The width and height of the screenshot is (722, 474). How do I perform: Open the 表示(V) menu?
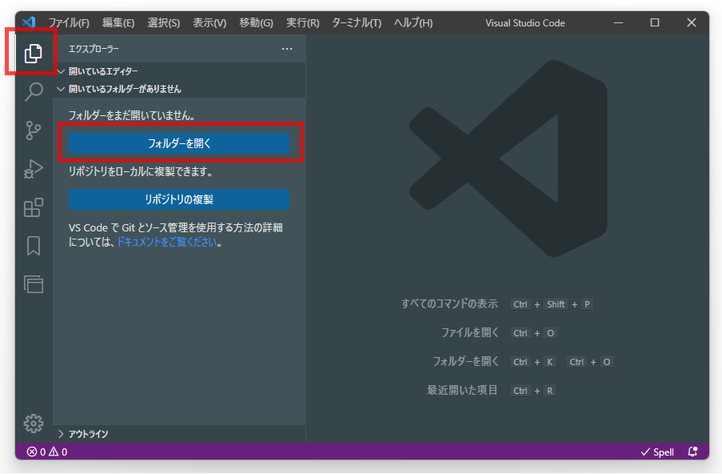click(210, 23)
